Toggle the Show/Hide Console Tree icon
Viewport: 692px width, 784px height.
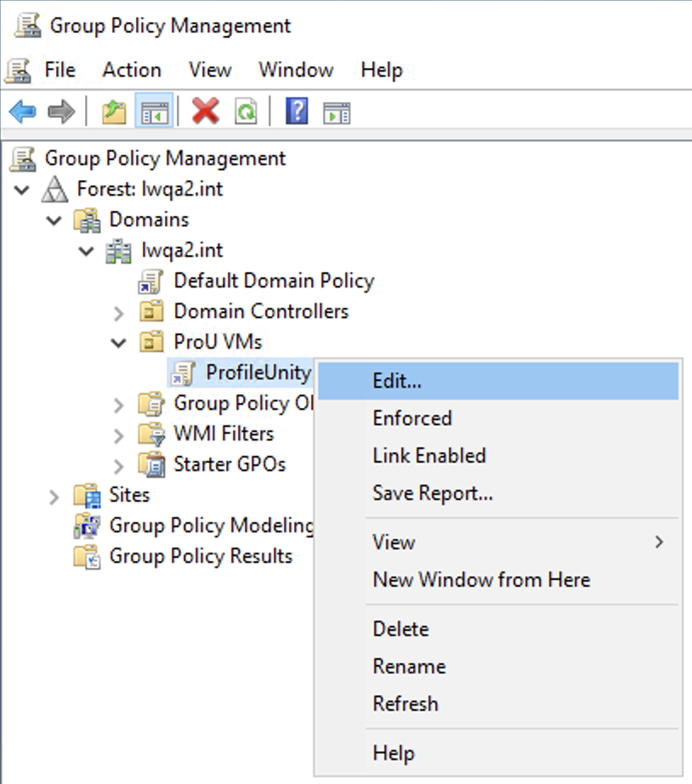point(155,111)
